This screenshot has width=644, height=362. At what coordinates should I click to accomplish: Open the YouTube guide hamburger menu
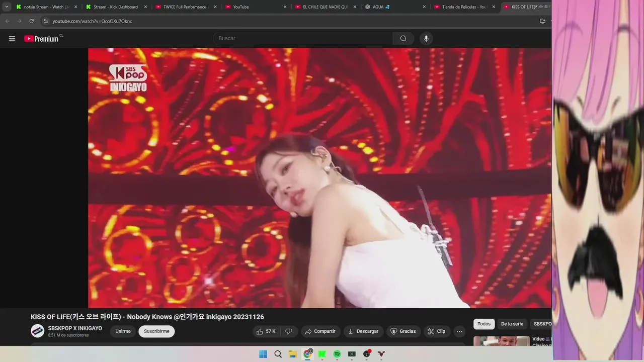[12, 38]
